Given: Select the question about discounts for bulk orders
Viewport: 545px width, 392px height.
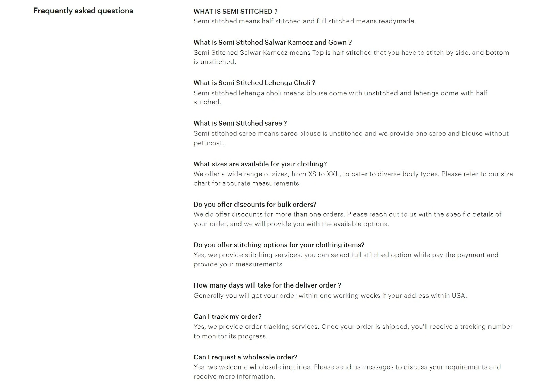Looking at the screenshot, I should pyautogui.click(x=255, y=205).
